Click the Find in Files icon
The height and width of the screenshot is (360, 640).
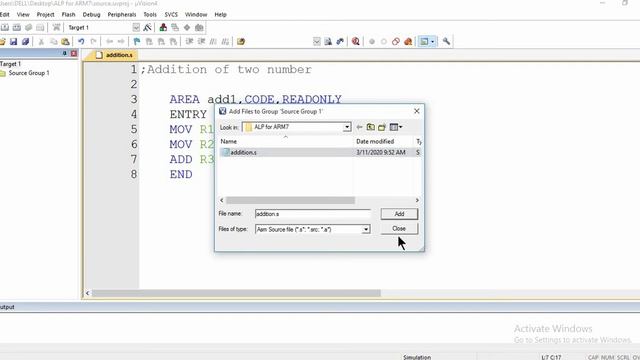(x=241, y=41)
